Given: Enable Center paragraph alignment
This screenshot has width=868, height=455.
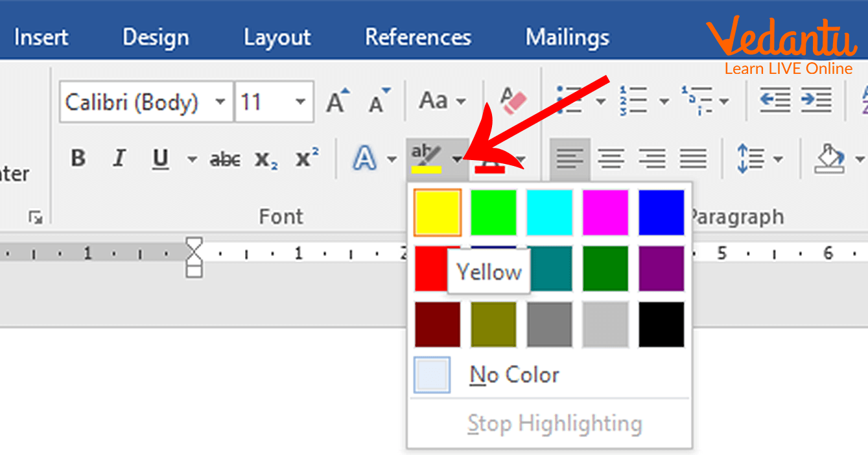Looking at the screenshot, I should coord(611,159).
